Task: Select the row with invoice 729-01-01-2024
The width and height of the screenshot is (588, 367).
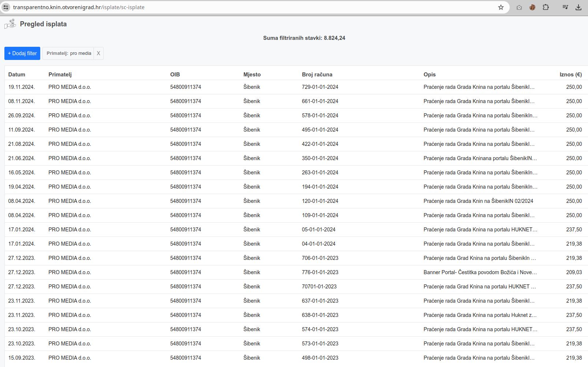Action: tap(320, 87)
